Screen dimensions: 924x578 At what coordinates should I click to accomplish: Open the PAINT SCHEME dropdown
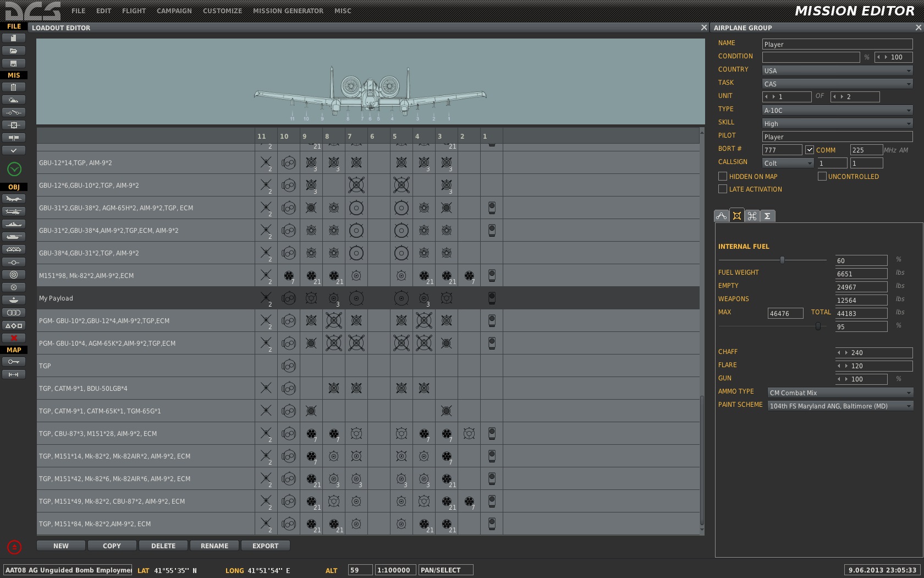click(840, 406)
